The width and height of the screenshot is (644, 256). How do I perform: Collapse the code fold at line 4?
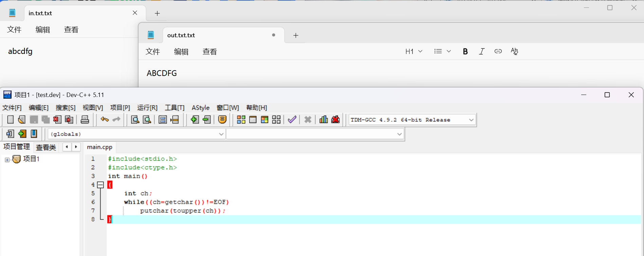pyautogui.click(x=100, y=185)
